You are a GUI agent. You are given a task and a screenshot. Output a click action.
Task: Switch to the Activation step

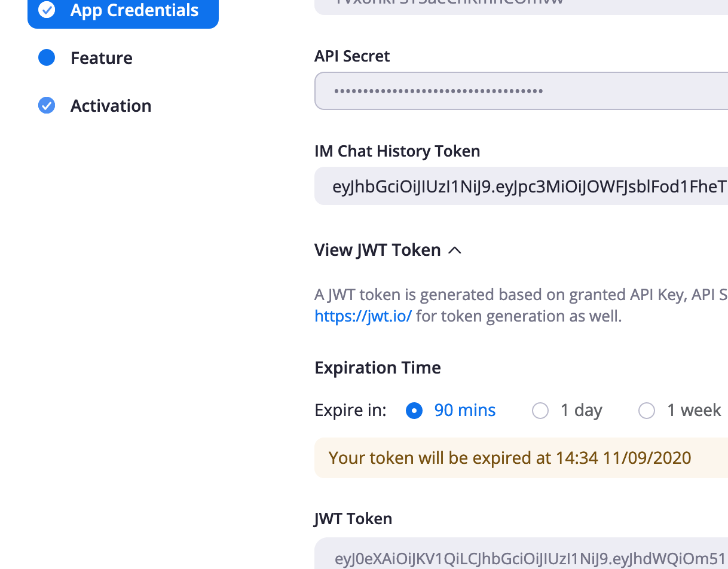click(111, 106)
